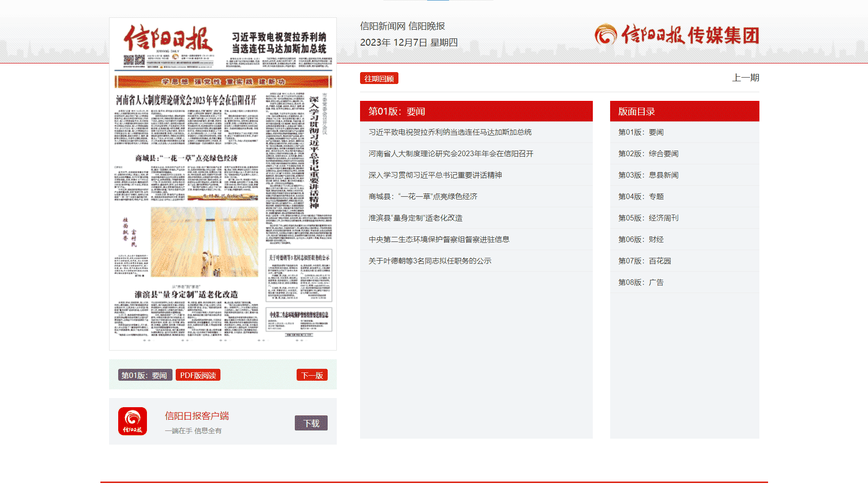Click the 信阳日报传媒集团 logo
This screenshot has width=868, height=493.
(677, 35)
